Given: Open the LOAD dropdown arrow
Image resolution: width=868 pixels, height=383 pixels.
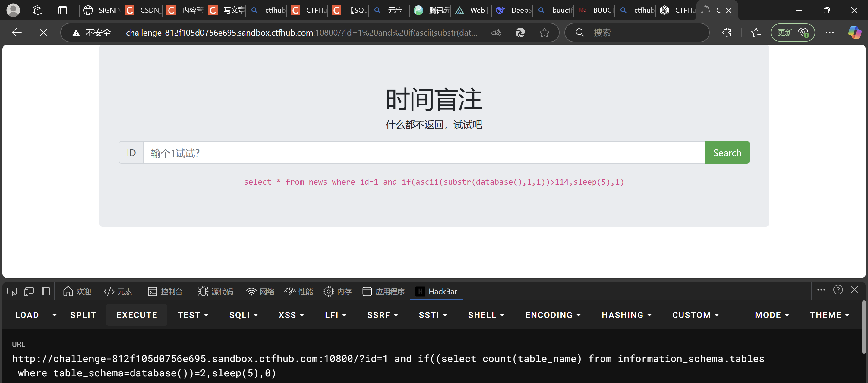Looking at the screenshot, I should coord(55,315).
